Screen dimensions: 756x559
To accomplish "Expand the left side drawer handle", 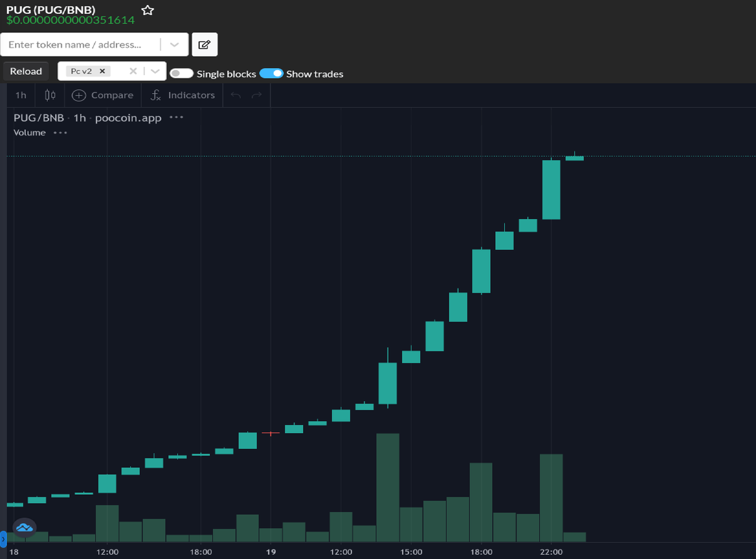I will click(x=3, y=539).
